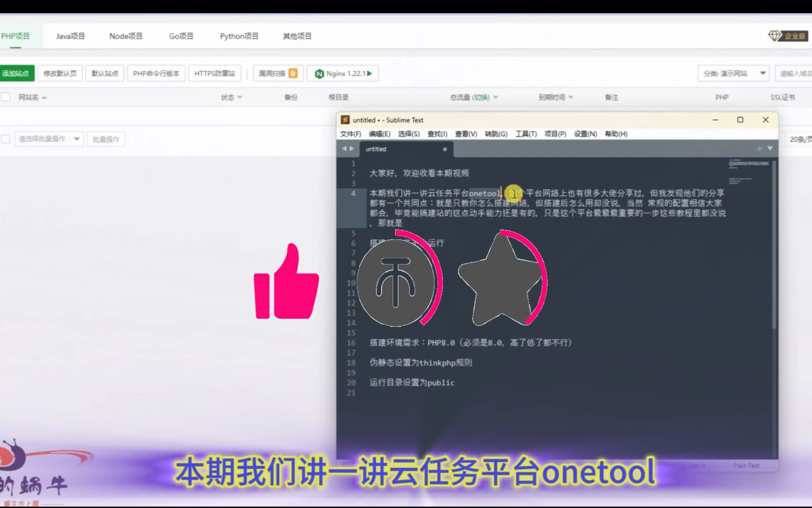The width and height of the screenshot is (812, 508).
Task: Open the 20条/页 page size selector
Action: click(800, 139)
